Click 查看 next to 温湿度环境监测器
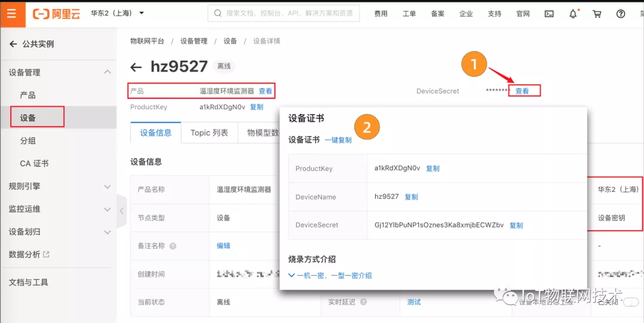Screen dimensions: 644x323 pyautogui.click(x=265, y=91)
